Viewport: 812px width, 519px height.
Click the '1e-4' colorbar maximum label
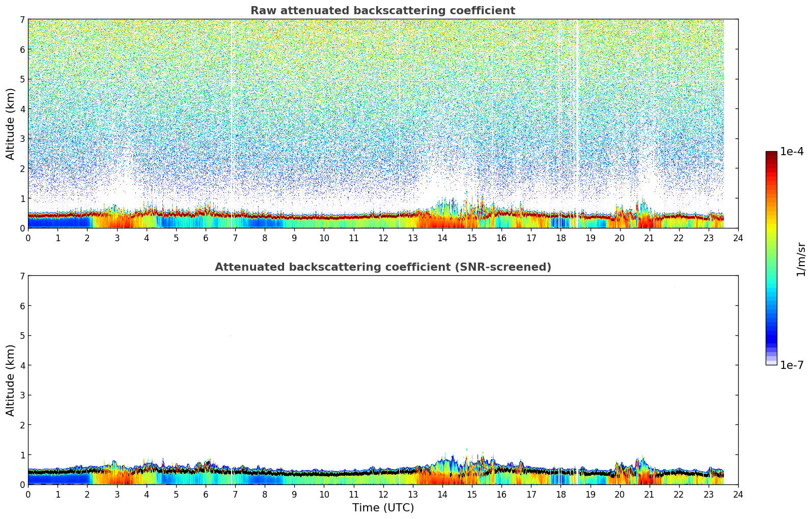click(x=792, y=152)
